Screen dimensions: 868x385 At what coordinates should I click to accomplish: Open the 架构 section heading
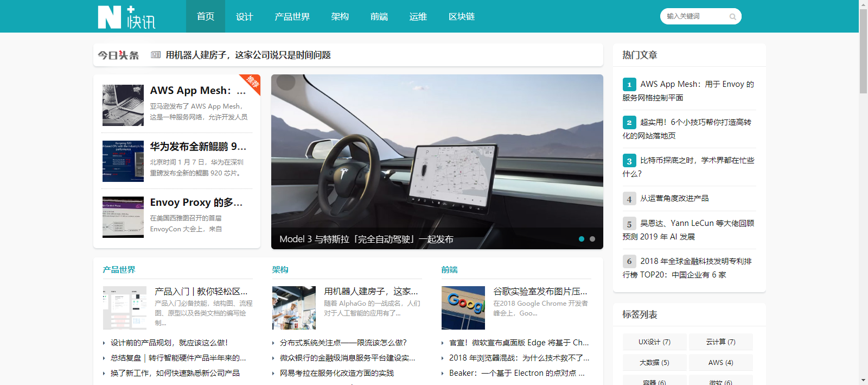pos(280,270)
